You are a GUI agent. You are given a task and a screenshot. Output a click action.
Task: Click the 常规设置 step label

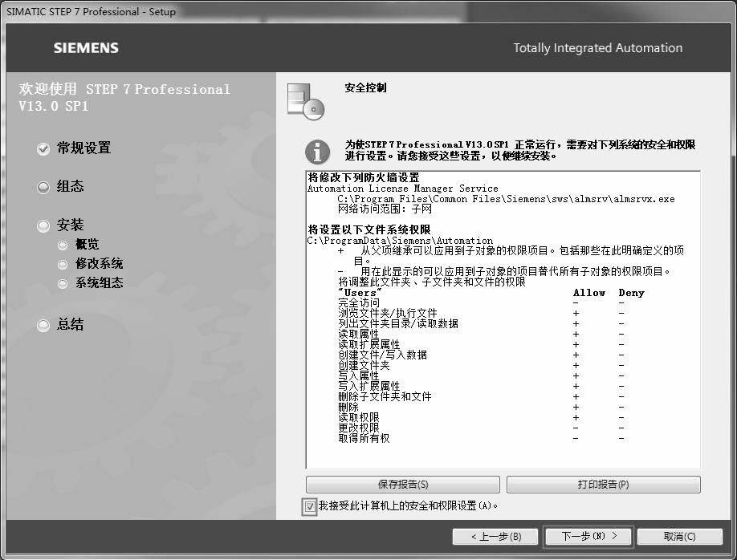(x=84, y=148)
